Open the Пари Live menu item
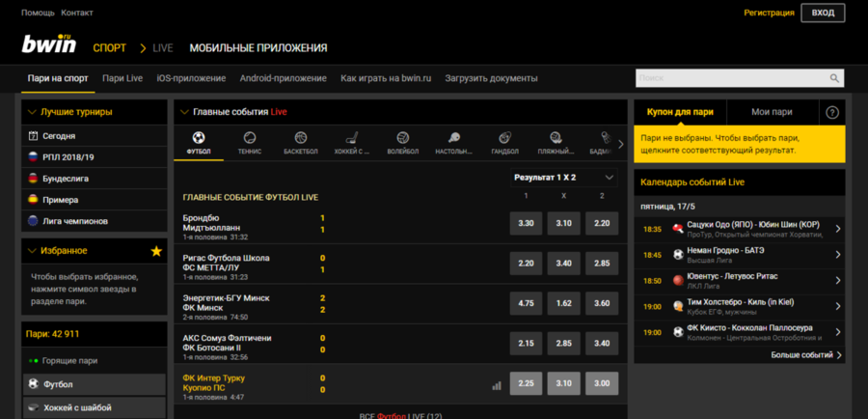 point(122,78)
